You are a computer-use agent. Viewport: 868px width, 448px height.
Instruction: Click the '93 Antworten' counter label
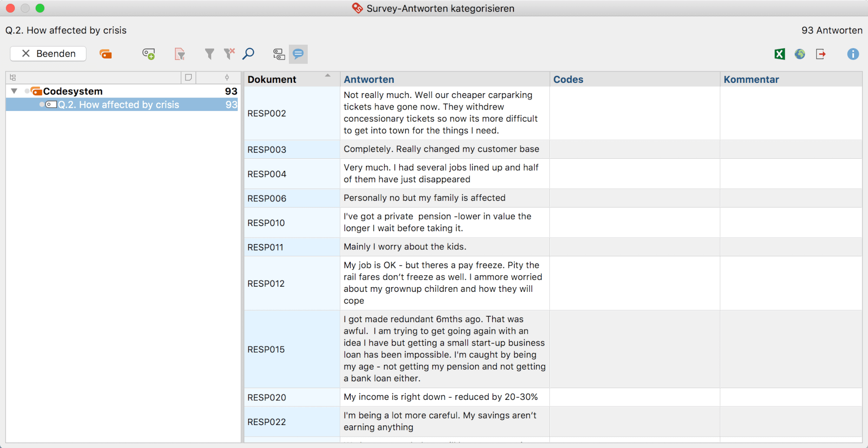tap(832, 30)
